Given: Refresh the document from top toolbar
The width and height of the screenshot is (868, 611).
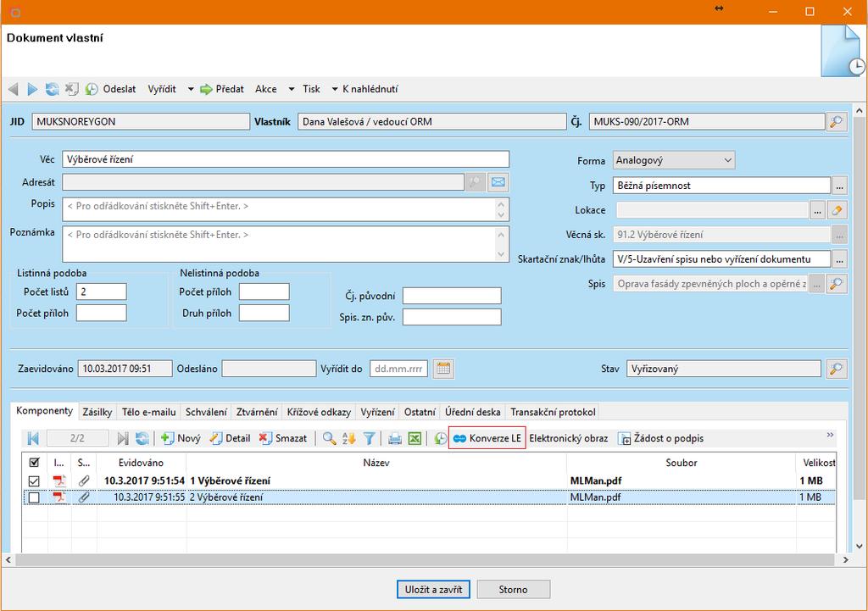Looking at the screenshot, I should pyautogui.click(x=52, y=89).
